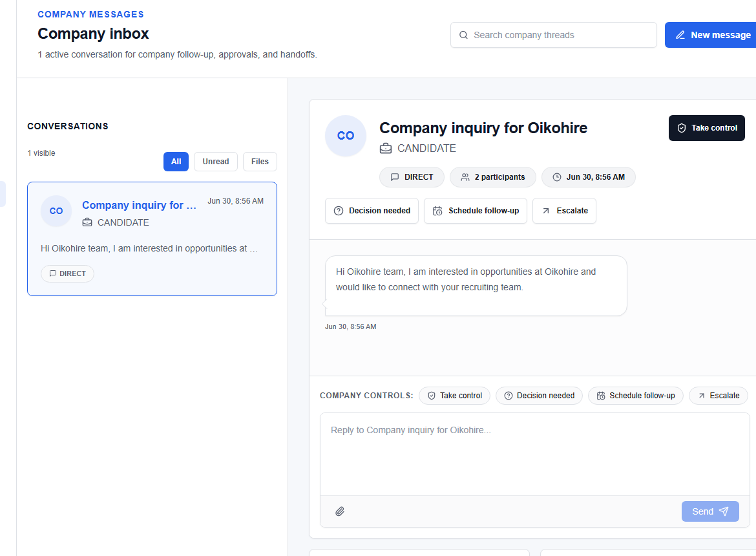Click the Send button
Image resolution: width=756 pixels, height=556 pixels.
(709, 511)
